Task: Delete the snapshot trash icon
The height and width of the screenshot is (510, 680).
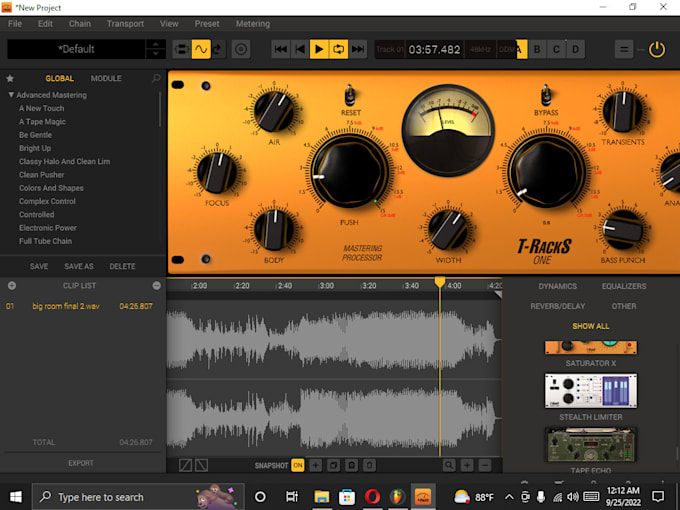Action: point(369,465)
